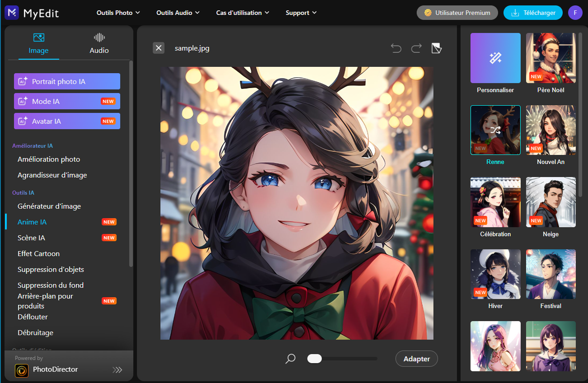Expand the Support dropdown

(300, 13)
